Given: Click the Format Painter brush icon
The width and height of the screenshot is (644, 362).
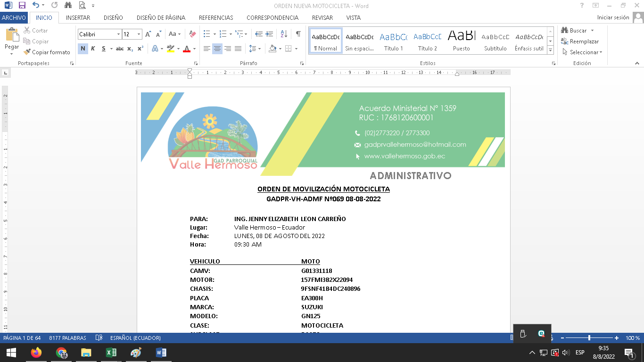Looking at the screenshot, I should [27, 52].
